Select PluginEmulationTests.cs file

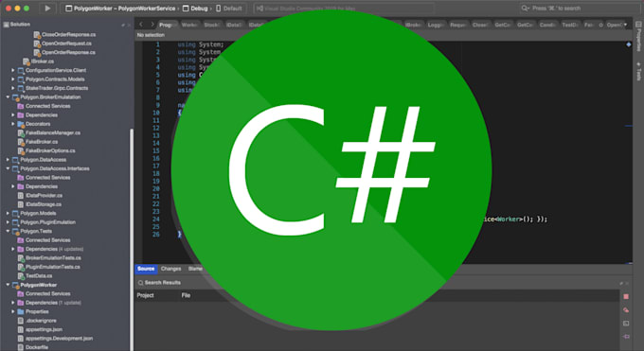coord(53,267)
